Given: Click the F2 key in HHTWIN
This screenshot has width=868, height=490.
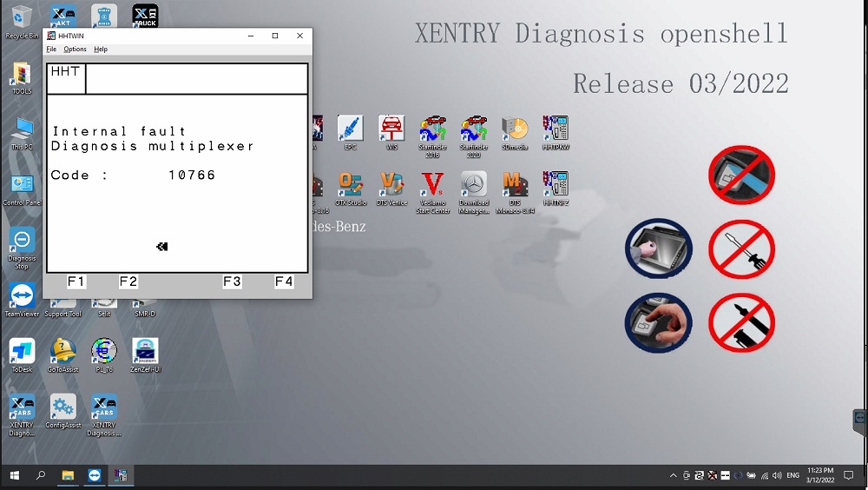Looking at the screenshot, I should (128, 281).
